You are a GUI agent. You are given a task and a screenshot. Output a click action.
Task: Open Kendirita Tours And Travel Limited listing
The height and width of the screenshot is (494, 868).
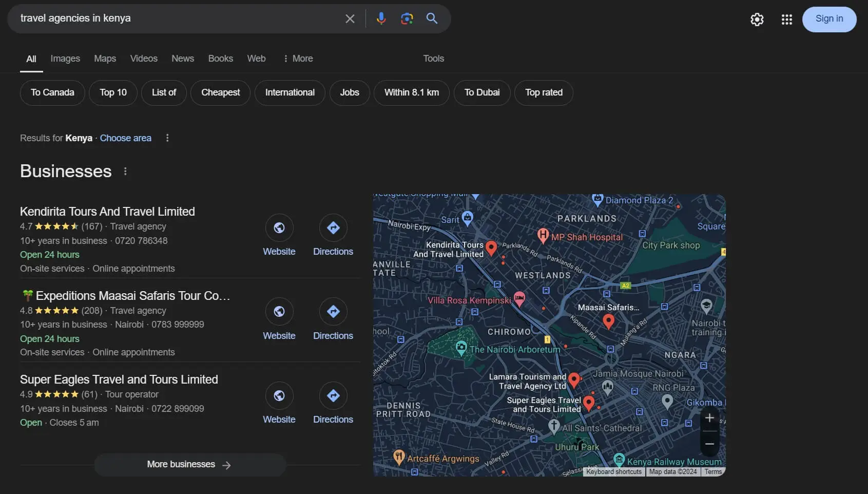107,212
